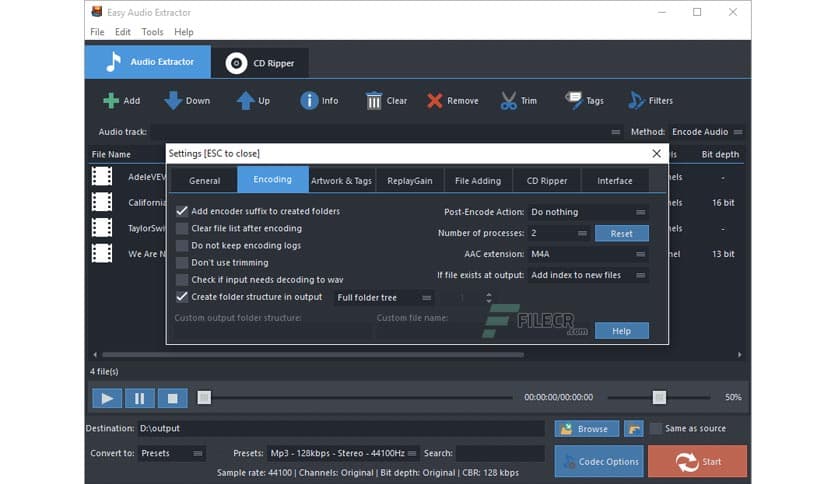
Task: Open Post-Encode Action dropdown
Action: click(588, 212)
